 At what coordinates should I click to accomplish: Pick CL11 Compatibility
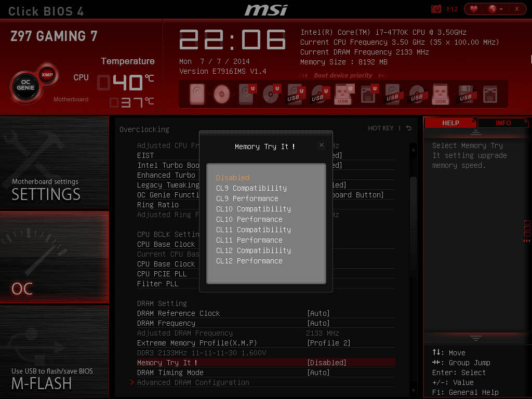pos(254,230)
